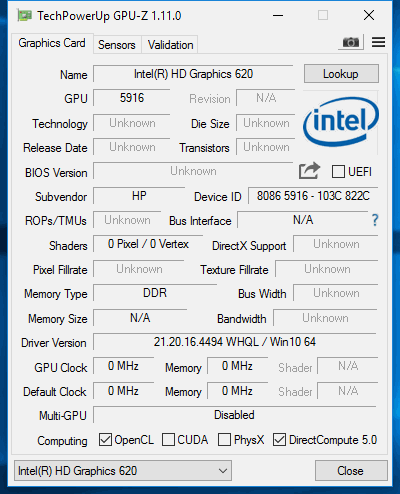Open the hamburger menu icon
This screenshot has width=400, height=494.
378,42
